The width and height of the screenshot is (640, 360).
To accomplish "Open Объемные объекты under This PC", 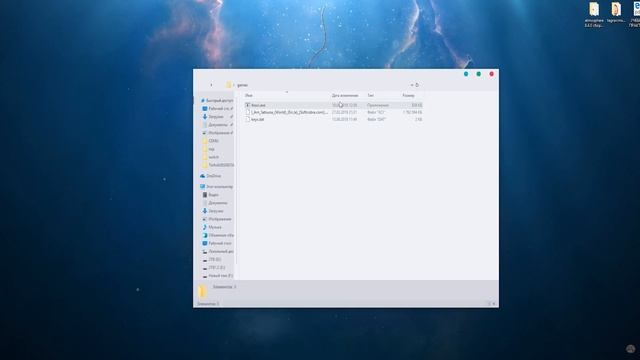I will (218, 235).
